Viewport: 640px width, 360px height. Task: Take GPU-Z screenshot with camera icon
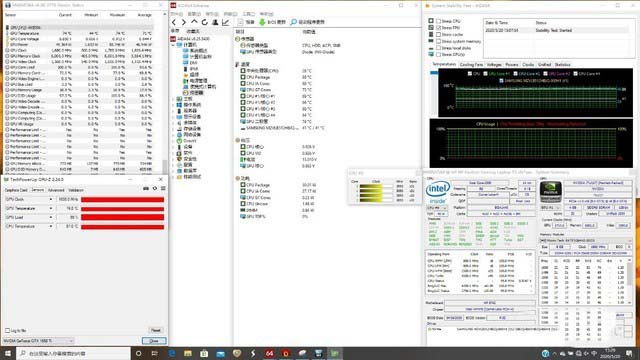(x=146, y=189)
